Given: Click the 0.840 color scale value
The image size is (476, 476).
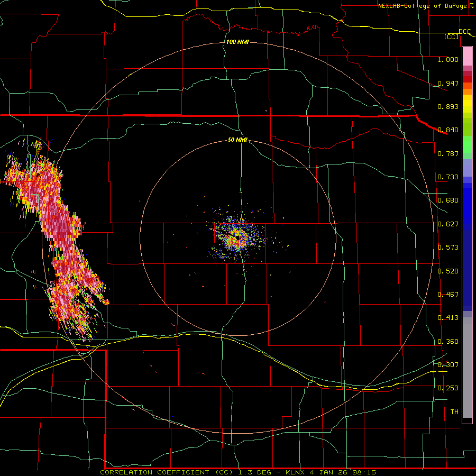Looking at the screenshot, I should (448, 130).
